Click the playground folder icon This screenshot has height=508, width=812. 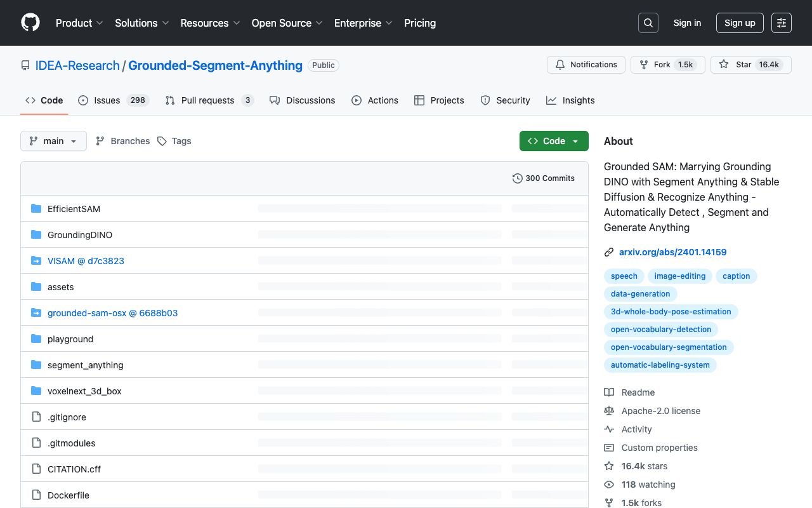[36, 339]
